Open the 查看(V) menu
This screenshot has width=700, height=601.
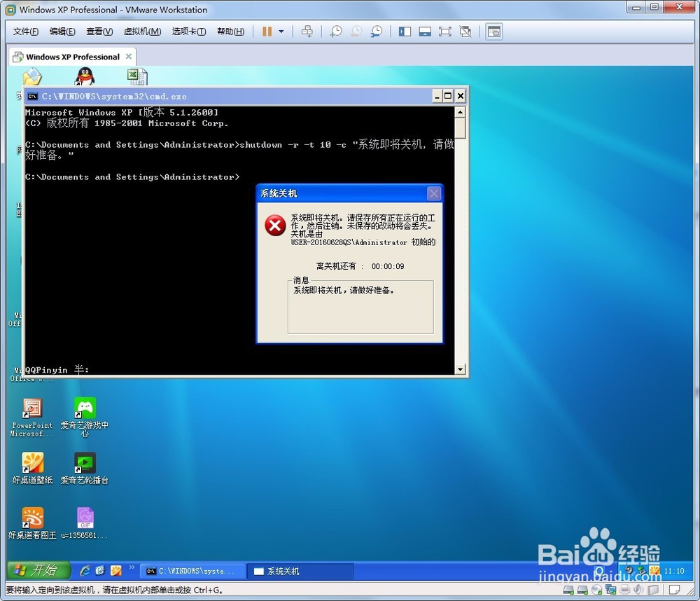[x=99, y=32]
